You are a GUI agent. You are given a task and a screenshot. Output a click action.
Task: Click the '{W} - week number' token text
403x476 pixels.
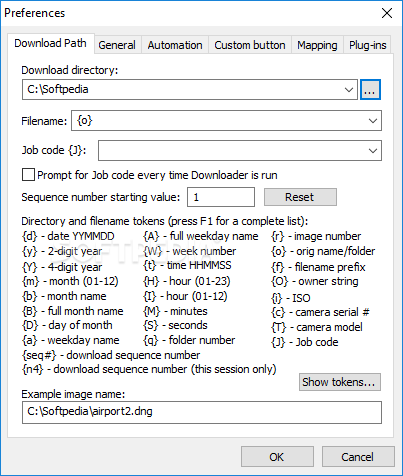click(190, 251)
